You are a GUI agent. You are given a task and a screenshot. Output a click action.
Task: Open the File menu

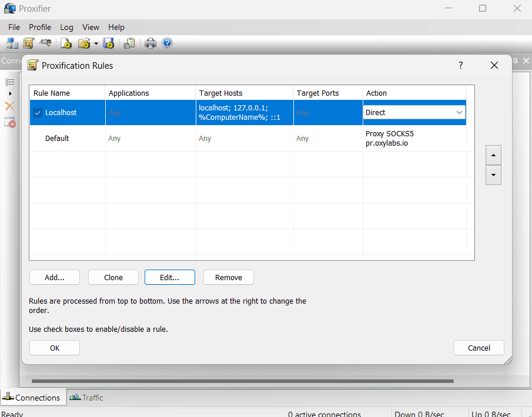pyautogui.click(x=14, y=27)
